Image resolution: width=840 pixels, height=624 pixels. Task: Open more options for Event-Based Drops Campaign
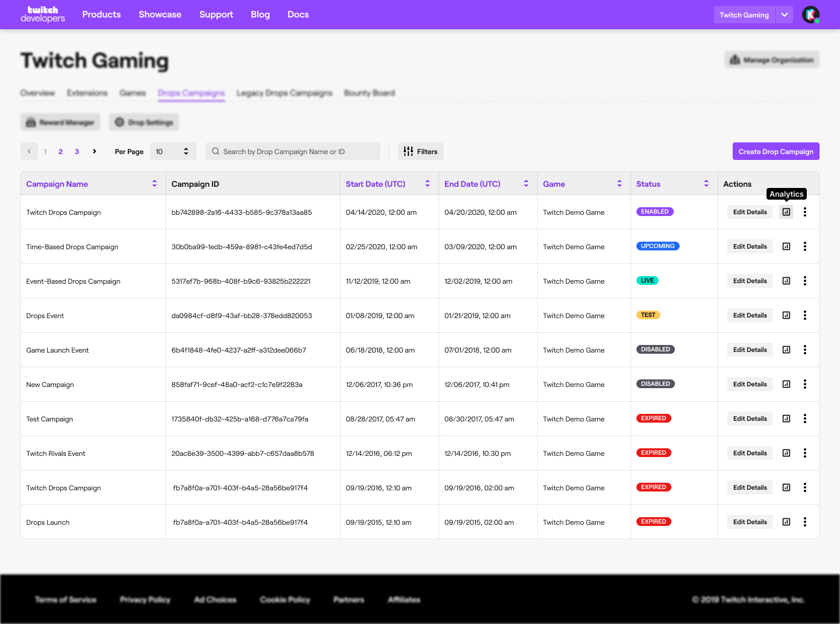pyautogui.click(x=805, y=281)
